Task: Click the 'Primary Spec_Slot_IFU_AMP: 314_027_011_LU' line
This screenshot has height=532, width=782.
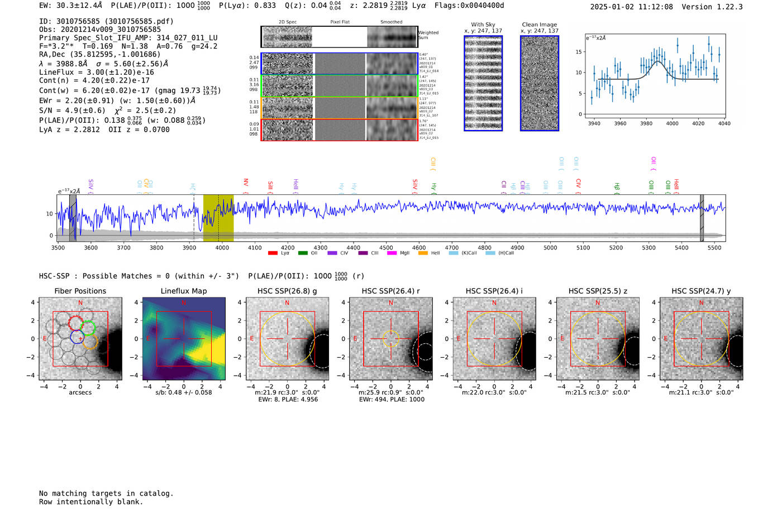Action: coord(128,38)
